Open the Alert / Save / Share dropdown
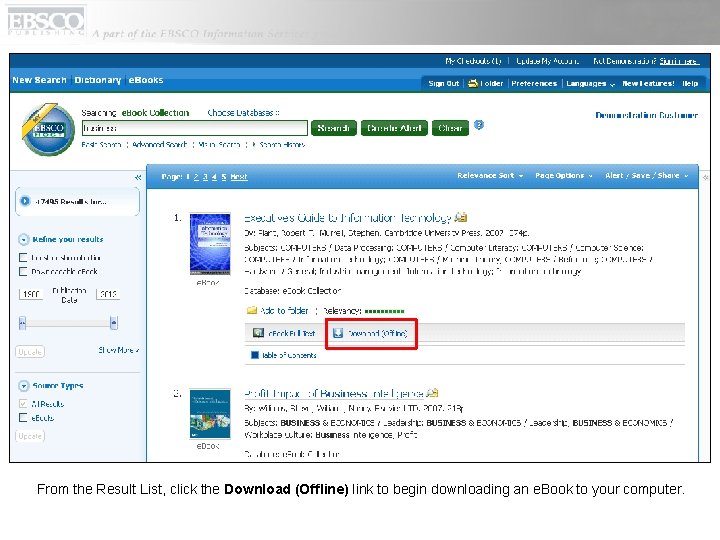This screenshot has height=540, width=720. [647, 175]
